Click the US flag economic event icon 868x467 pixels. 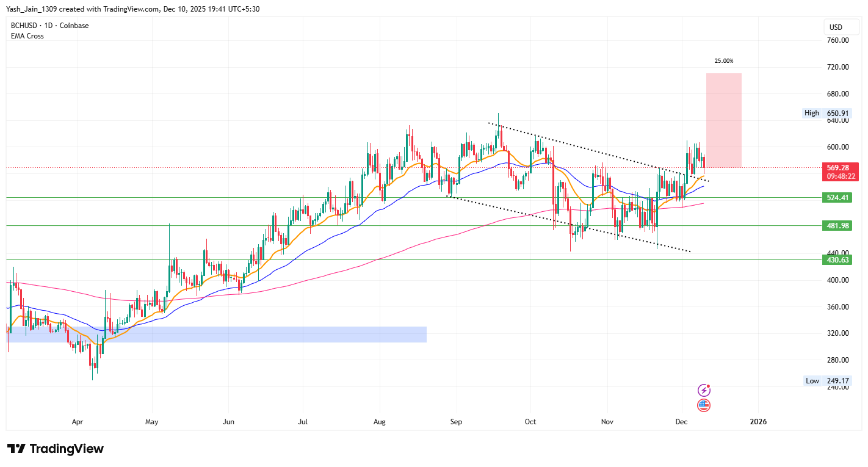click(704, 405)
